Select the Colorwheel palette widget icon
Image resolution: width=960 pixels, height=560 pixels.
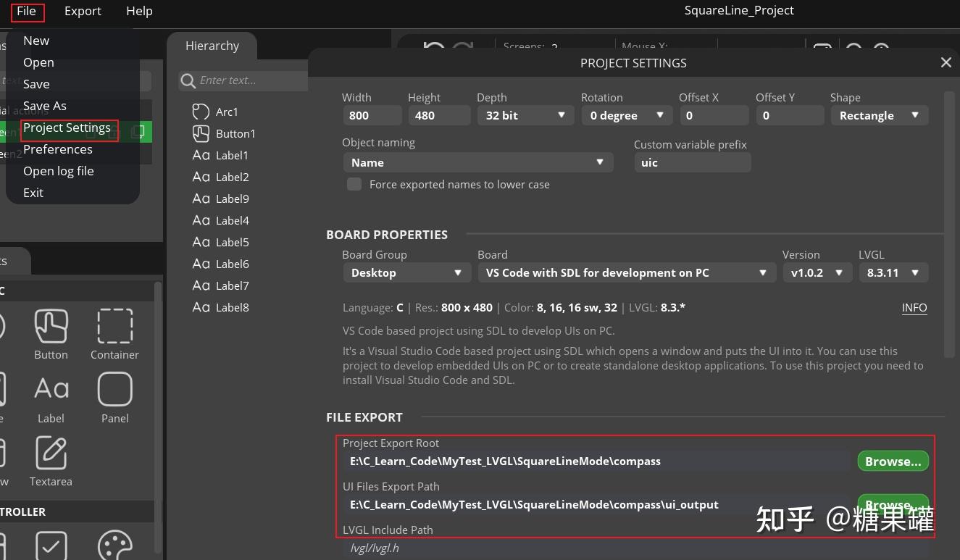click(114, 544)
